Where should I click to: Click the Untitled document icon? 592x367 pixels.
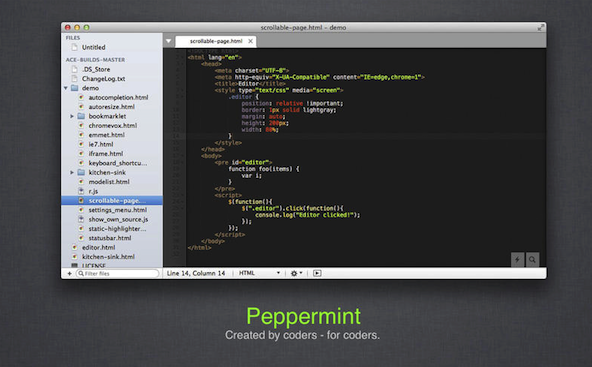coord(74,47)
